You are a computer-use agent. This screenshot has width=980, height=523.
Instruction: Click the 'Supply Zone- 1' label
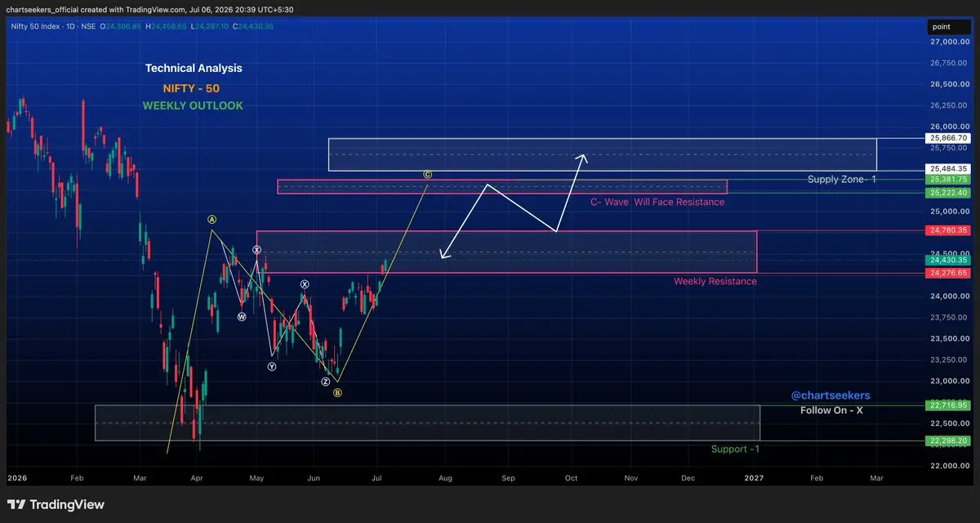click(842, 179)
